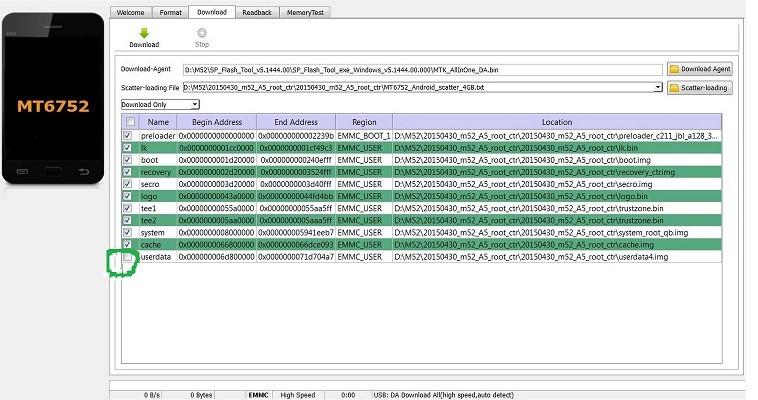Screen dimensions: 758x400
Task: Click the Begin Address column header
Action: click(217, 122)
